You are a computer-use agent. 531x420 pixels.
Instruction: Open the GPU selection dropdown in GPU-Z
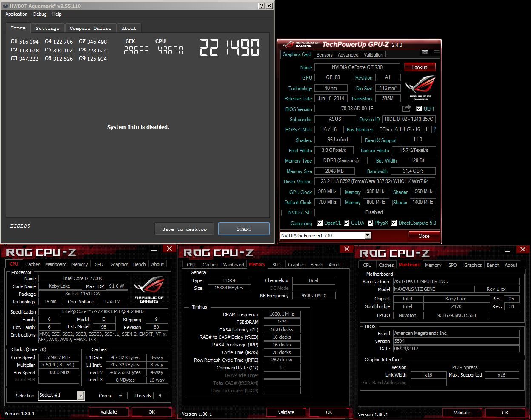(x=368, y=235)
